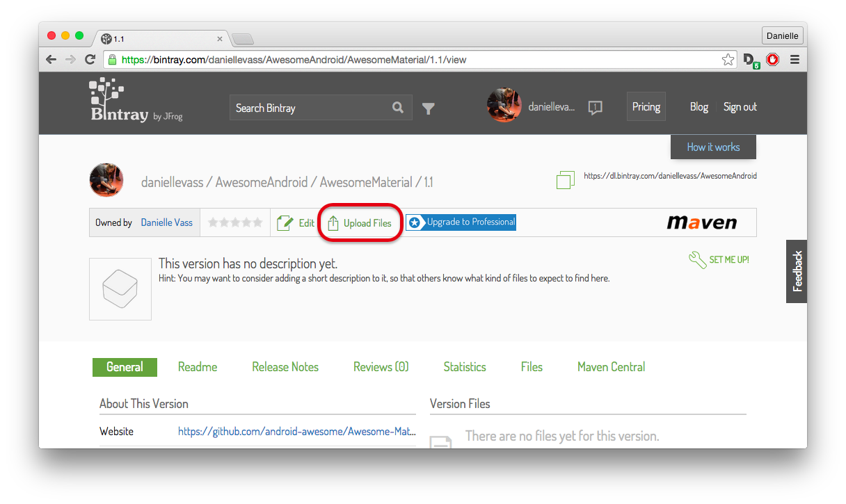Click the red stop-hand extension icon

(772, 60)
